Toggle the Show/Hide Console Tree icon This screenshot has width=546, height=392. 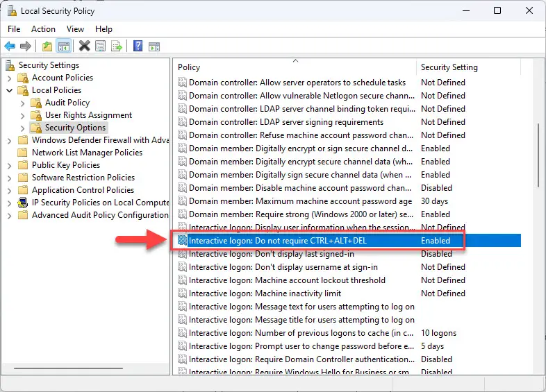(63, 46)
